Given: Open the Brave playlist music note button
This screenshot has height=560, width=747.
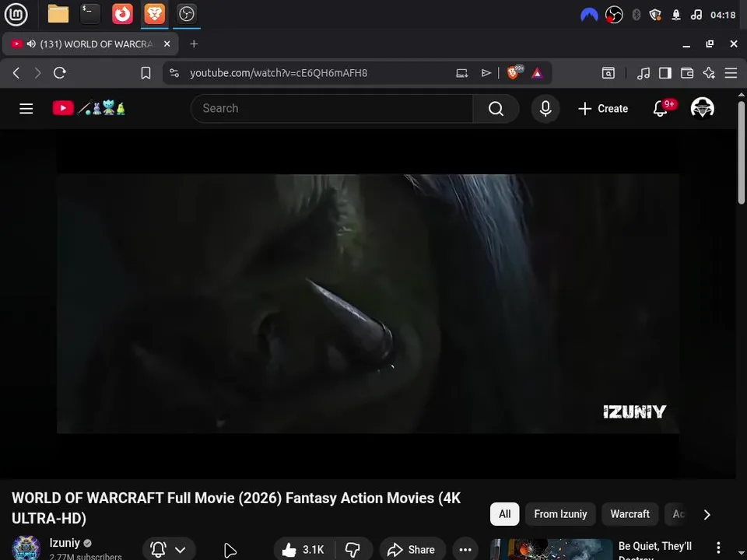Looking at the screenshot, I should click(x=644, y=73).
